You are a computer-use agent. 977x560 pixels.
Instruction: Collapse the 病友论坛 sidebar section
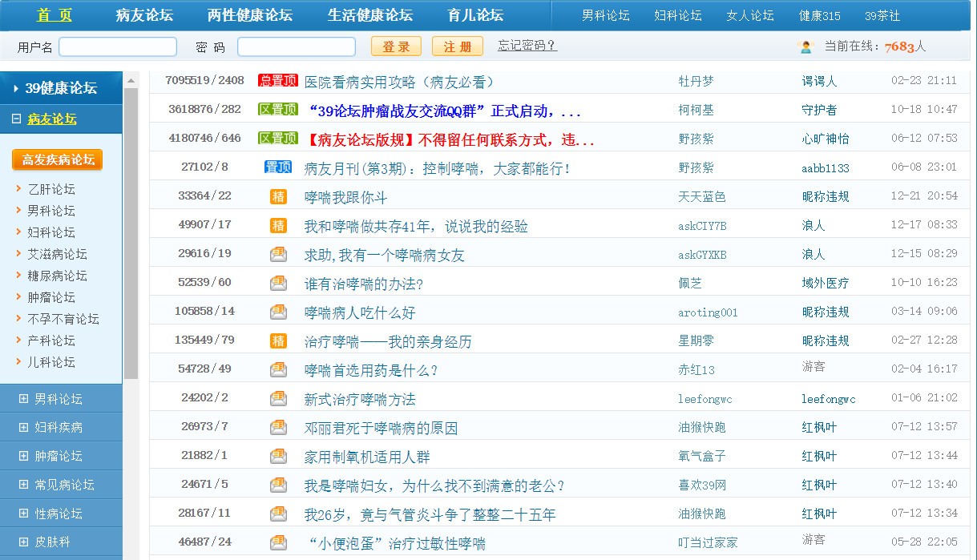pyautogui.click(x=16, y=119)
